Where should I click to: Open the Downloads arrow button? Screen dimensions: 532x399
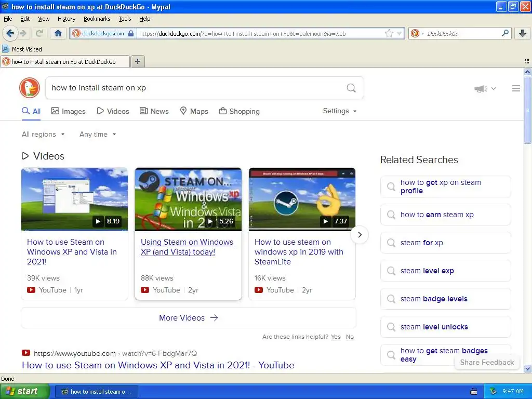(523, 33)
